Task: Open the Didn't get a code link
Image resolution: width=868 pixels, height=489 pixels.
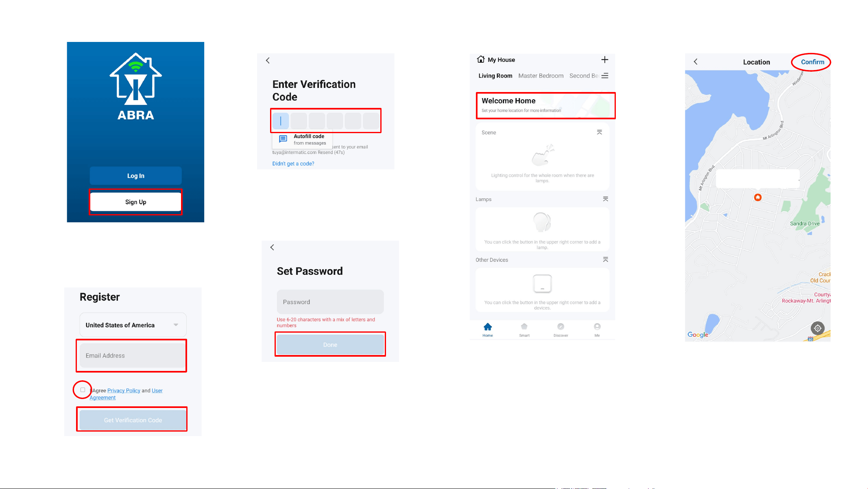Action: click(x=293, y=164)
